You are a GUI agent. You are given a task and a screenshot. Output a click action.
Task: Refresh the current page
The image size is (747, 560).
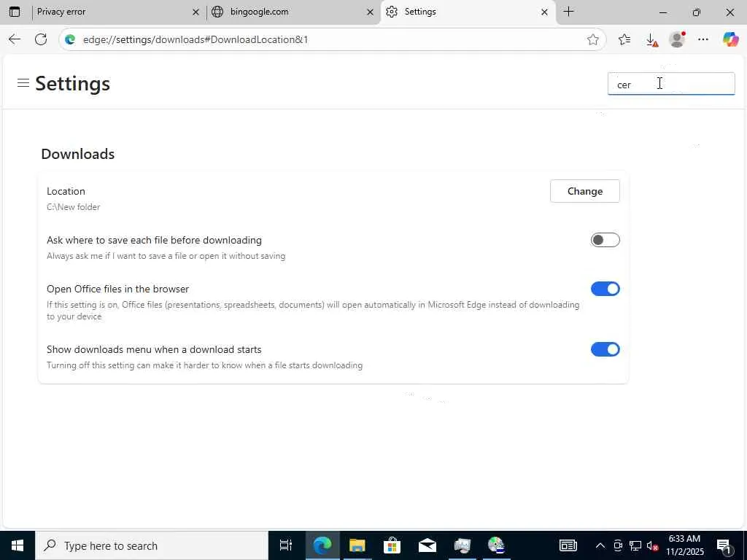coord(41,39)
